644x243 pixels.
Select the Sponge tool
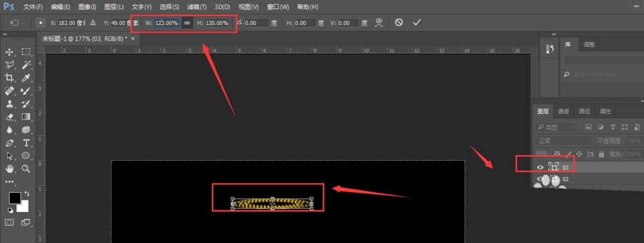click(x=26, y=130)
